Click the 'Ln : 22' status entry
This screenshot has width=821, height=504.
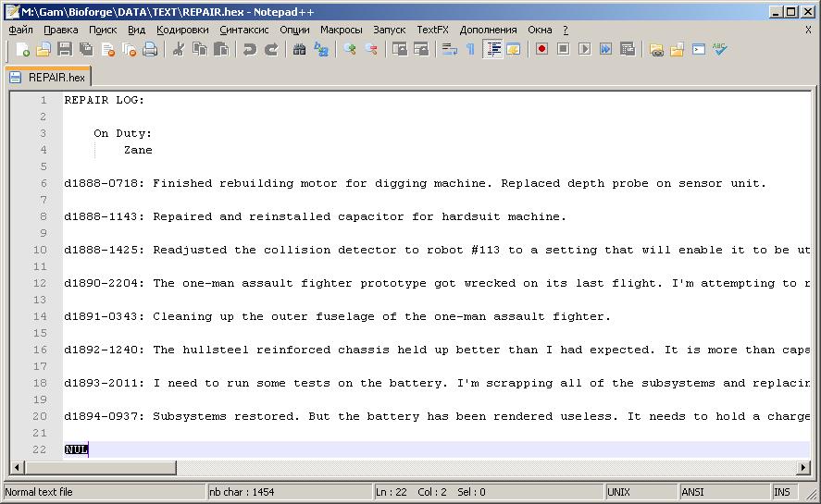(x=392, y=492)
